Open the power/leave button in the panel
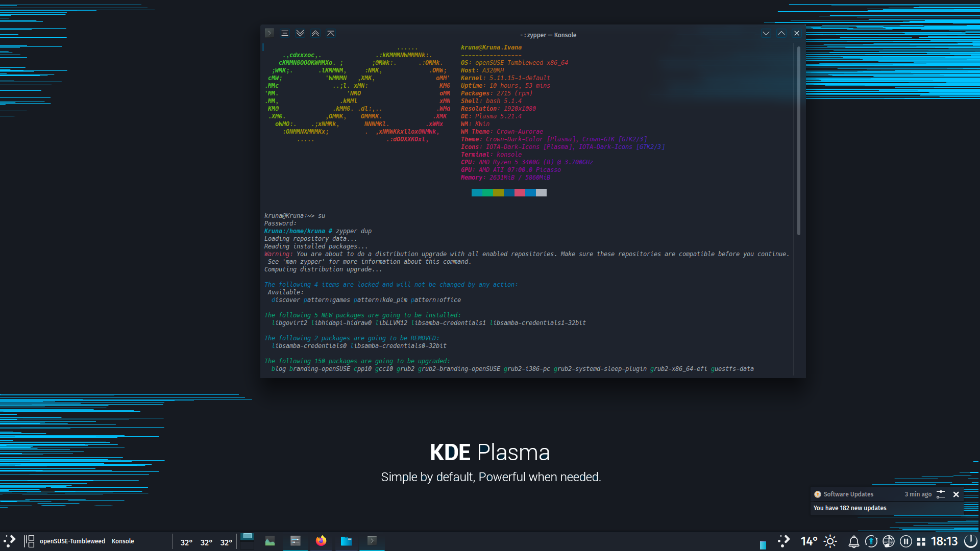This screenshot has width=980, height=551. (x=971, y=541)
